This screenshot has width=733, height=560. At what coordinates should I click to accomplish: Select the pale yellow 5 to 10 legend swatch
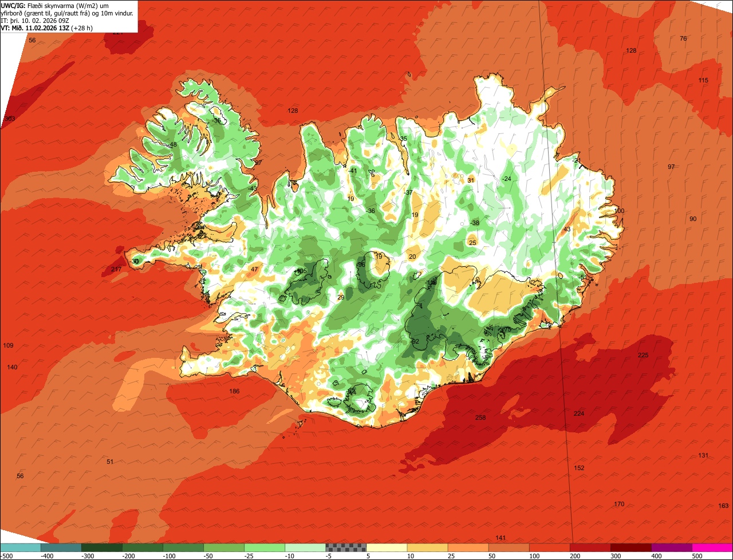point(387,547)
